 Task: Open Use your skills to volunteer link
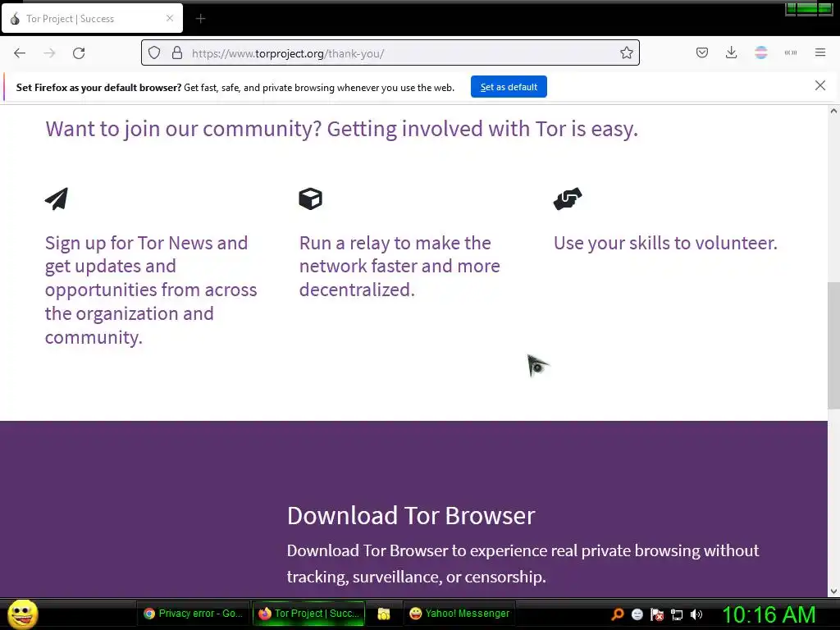tap(665, 243)
